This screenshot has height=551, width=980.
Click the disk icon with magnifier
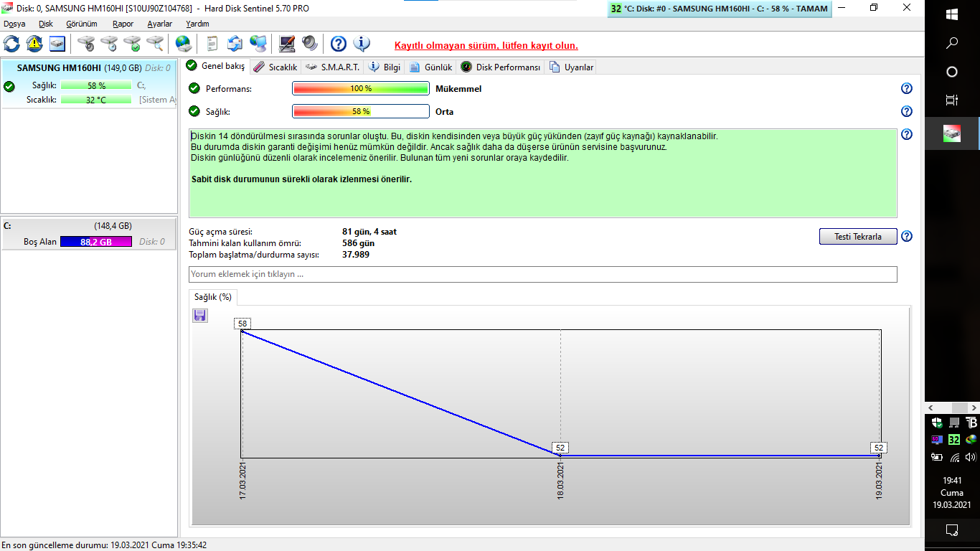click(155, 44)
